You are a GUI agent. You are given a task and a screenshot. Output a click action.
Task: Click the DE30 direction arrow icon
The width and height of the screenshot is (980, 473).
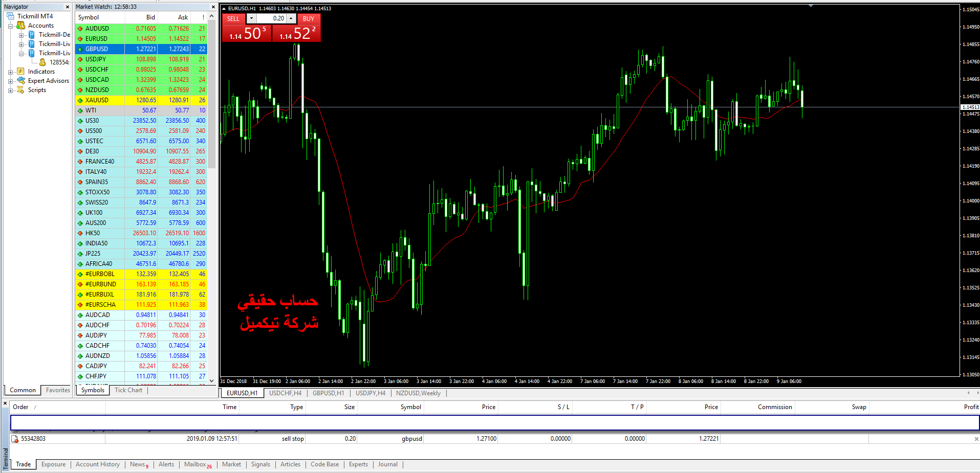coord(80,151)
